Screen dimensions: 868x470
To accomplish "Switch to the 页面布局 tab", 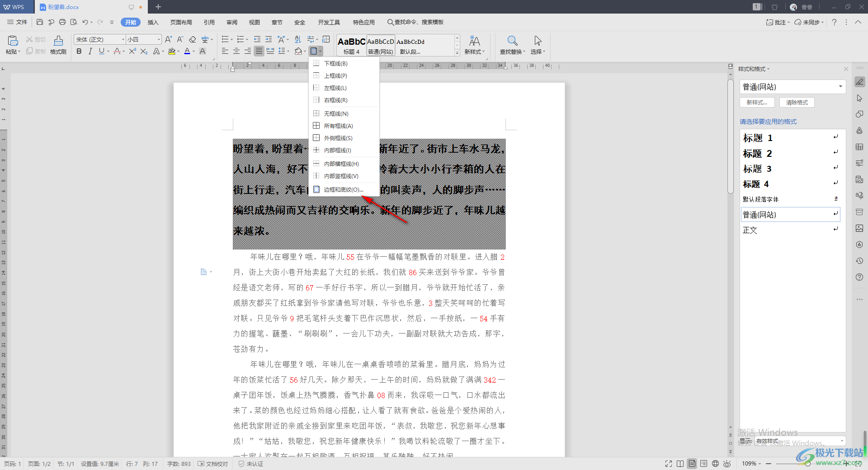I will coord(181,22).
